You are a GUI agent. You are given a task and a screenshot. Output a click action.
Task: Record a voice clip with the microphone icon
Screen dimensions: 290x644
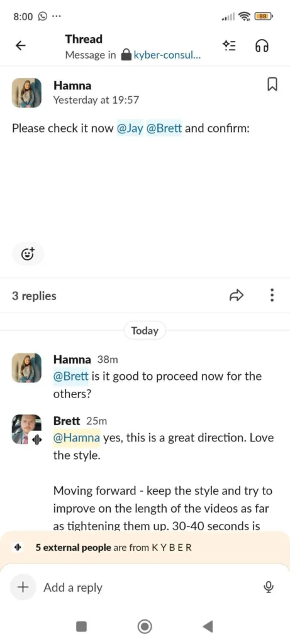(x=269, y=588)
